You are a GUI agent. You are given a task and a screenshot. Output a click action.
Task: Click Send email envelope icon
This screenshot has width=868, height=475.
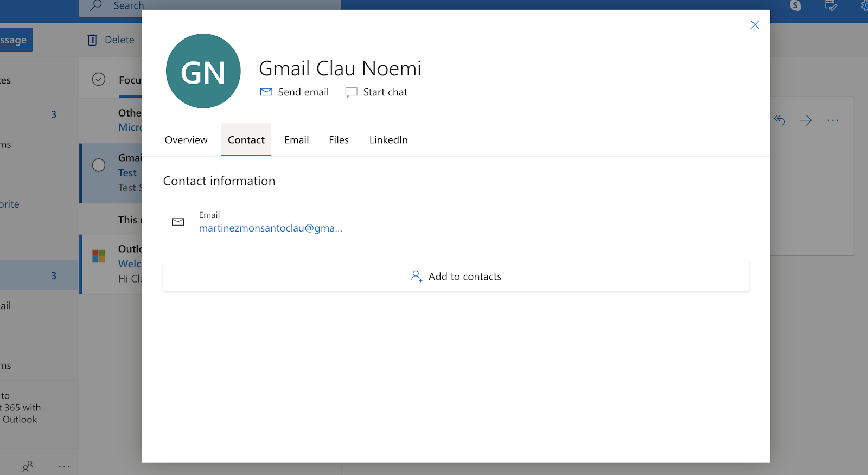tap(266, 92)
